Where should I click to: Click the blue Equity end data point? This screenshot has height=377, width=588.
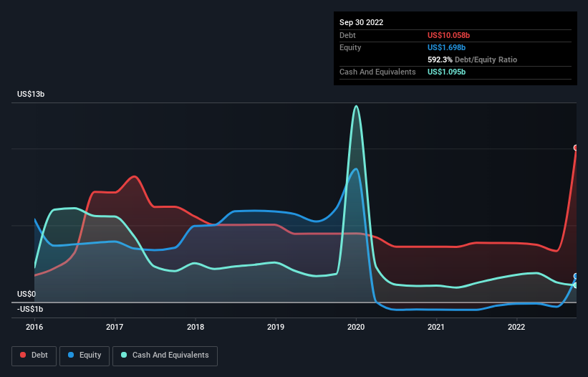576,277
